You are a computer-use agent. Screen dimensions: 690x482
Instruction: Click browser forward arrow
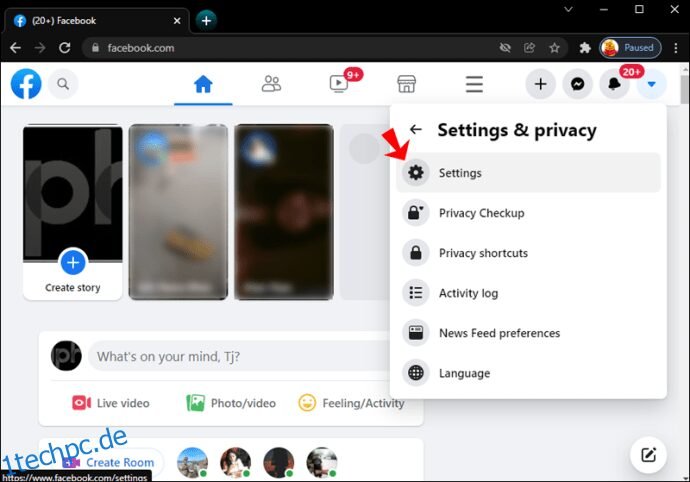[x=40, y=48]
